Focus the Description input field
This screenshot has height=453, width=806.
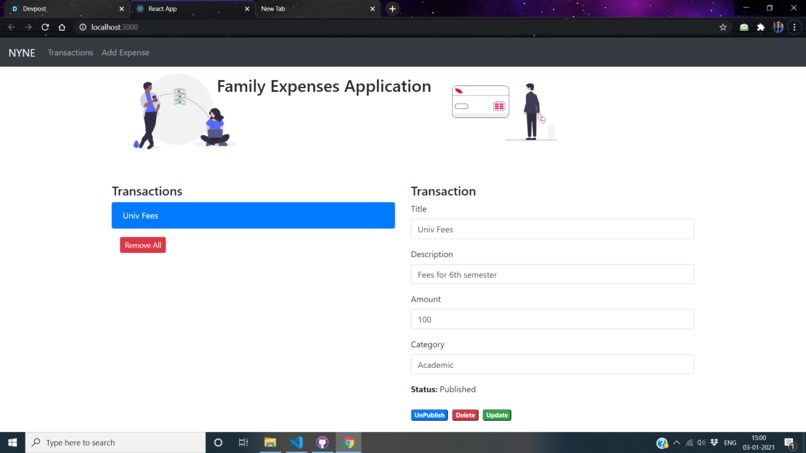553,275
